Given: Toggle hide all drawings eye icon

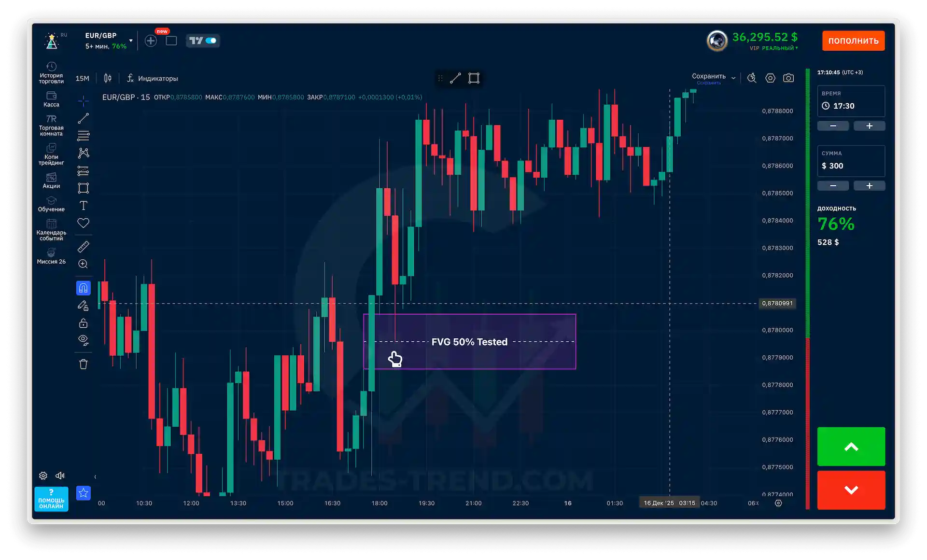Looking at the screenshot, I should pyautogui.click(x=83, y=340).
